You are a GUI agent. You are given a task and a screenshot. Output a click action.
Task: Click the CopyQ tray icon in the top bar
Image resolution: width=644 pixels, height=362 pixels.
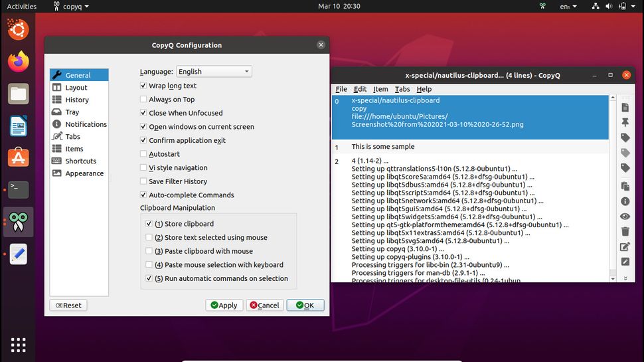[x=542, y=6]
